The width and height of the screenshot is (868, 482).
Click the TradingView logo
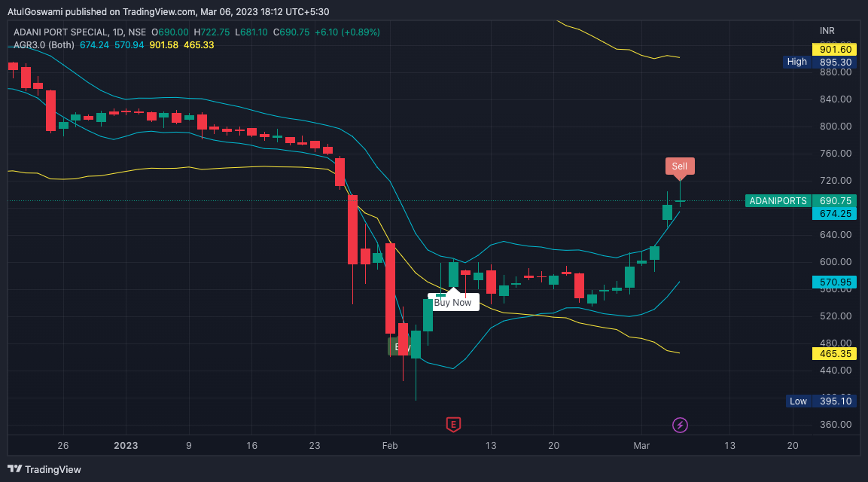coord(44,469)
